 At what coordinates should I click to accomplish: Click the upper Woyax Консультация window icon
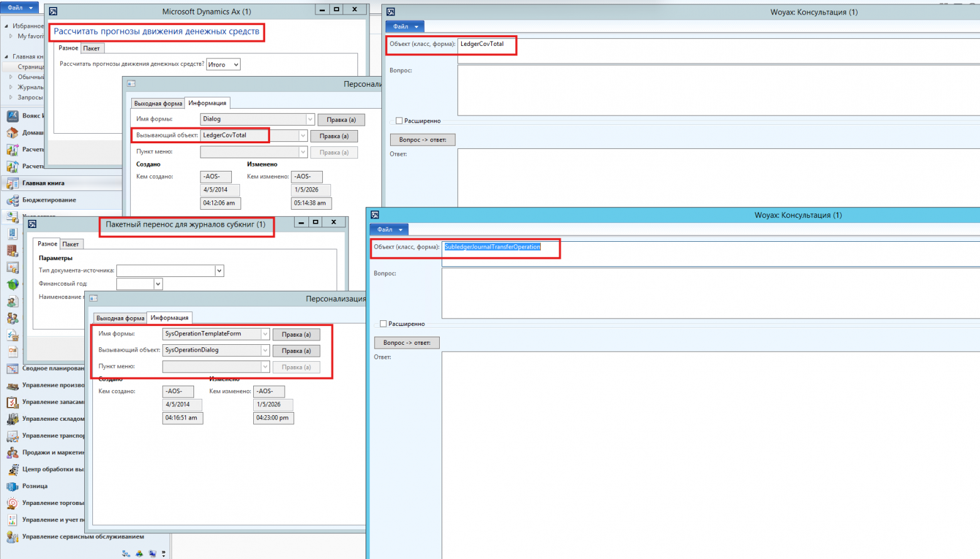[391, 12]
